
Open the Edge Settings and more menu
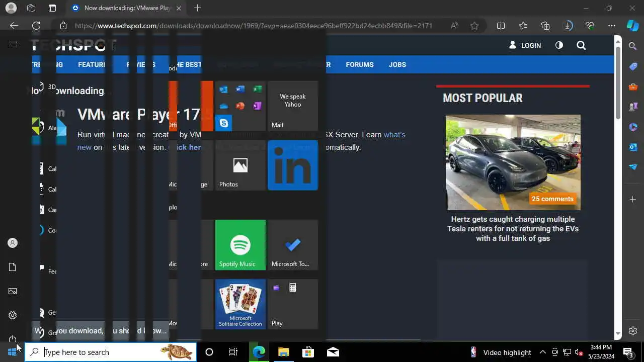coord(612,26)
